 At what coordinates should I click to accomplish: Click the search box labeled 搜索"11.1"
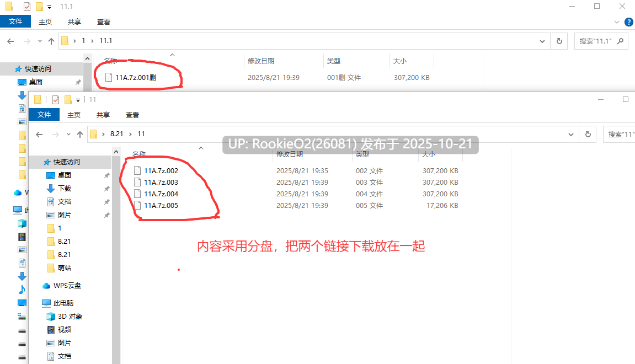(601, 41)
